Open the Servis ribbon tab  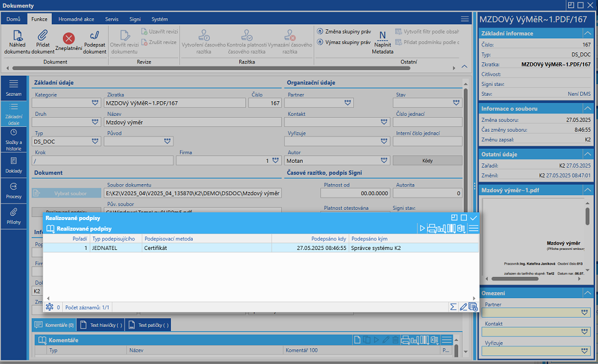pos(112,19)
